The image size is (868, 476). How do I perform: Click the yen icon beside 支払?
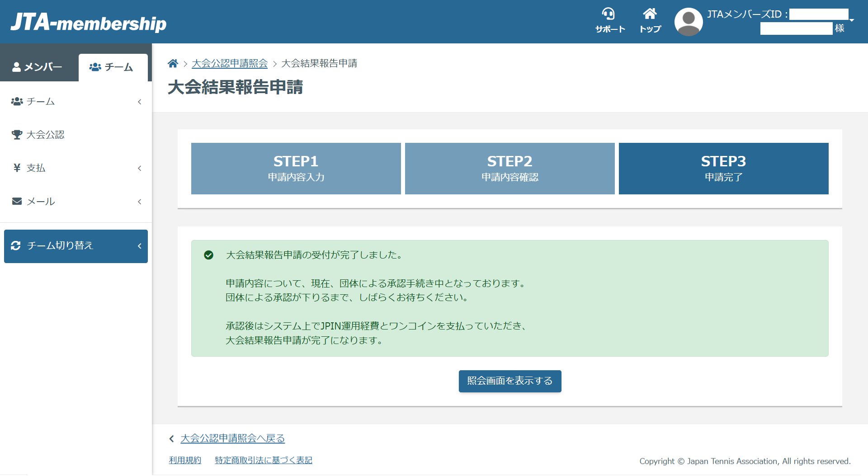click(17, 168)
